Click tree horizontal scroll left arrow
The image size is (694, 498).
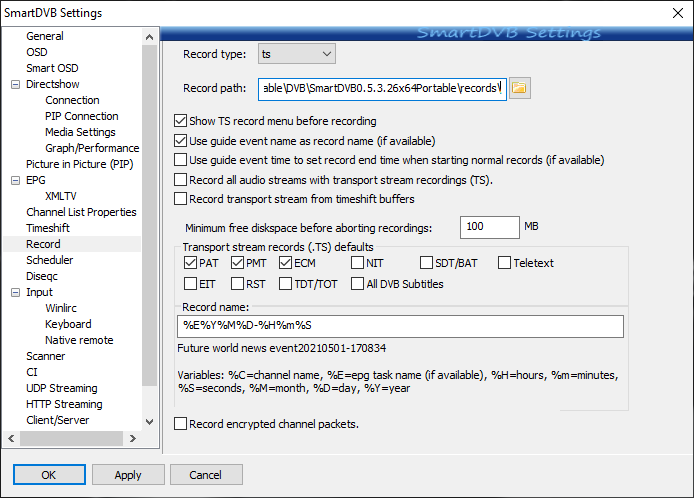coord(11,439)
